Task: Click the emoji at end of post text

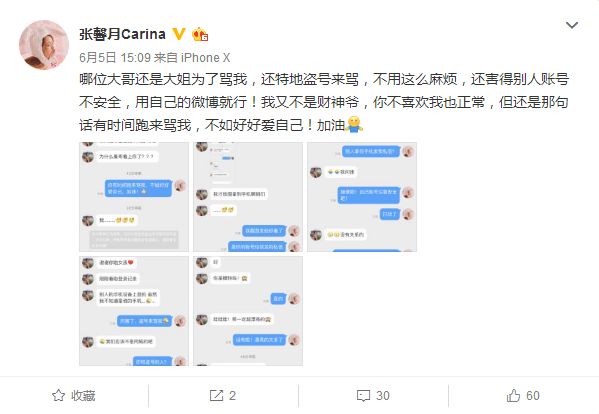Action: tap(354, 124)
